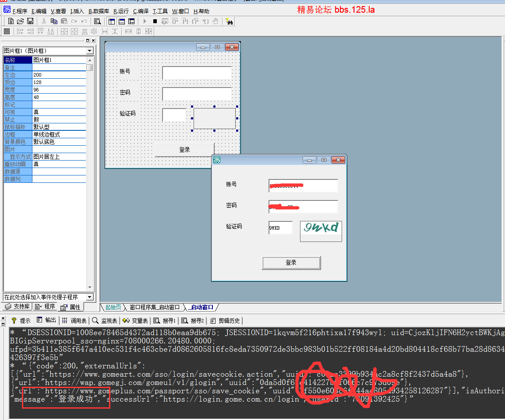
Task: Click the 背景颜色 property value 默认底色
Action: 59,142
